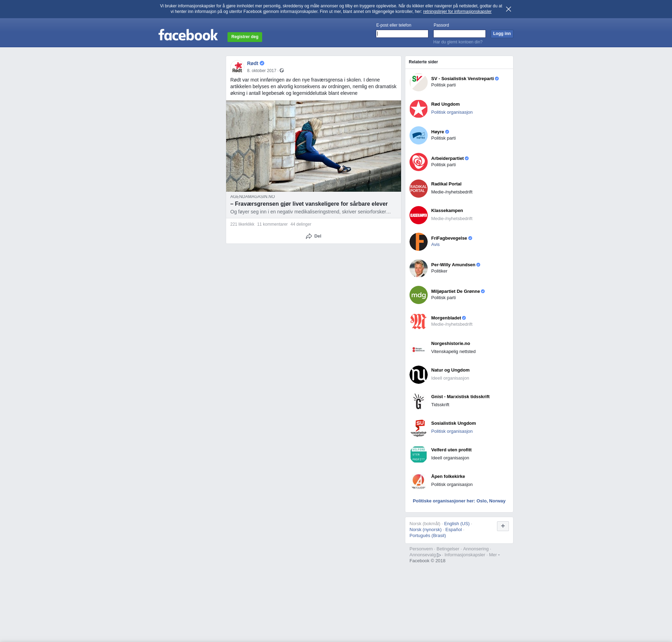The width and height of the screenshot is (672, 642).
Task: Open the Personvern footer link
Action: point(421,549)
